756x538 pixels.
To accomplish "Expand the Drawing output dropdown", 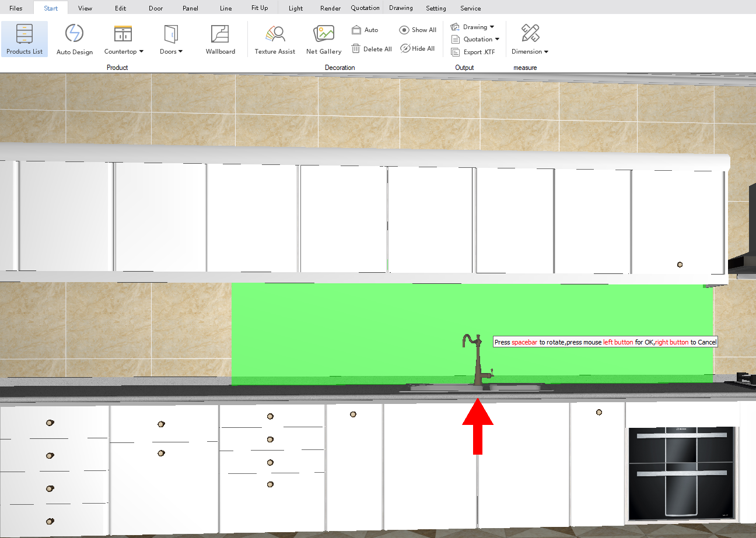I will (x=473, y=27).
